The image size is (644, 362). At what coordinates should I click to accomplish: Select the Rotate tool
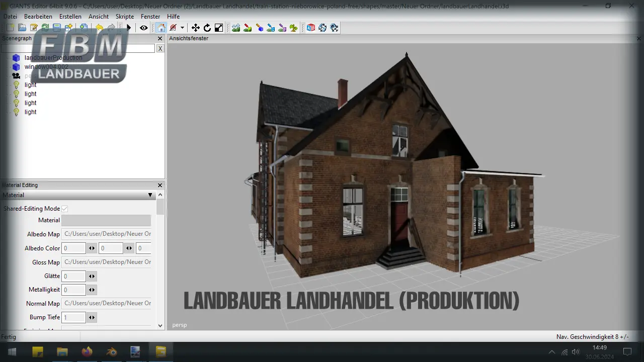coord(207,28)
